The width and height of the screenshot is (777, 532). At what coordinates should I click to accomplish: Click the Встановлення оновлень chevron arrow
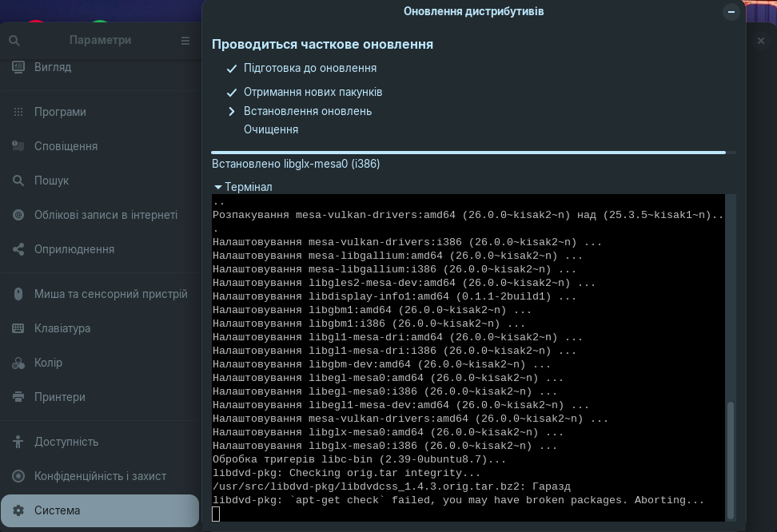(x=232, y=111)
